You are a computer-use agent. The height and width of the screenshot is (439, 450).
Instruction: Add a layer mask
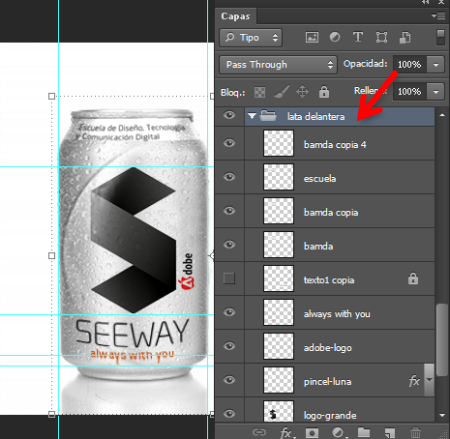(312, 433)
